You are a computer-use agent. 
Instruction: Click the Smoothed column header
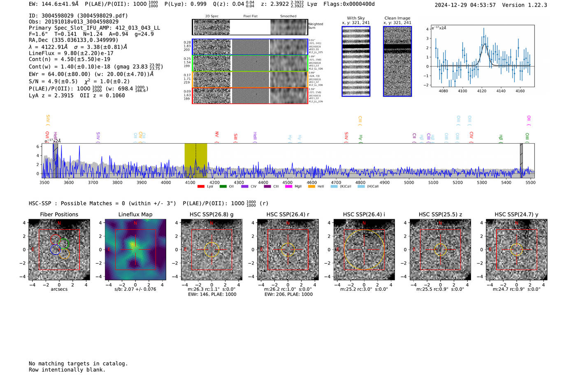coord(288,16)
